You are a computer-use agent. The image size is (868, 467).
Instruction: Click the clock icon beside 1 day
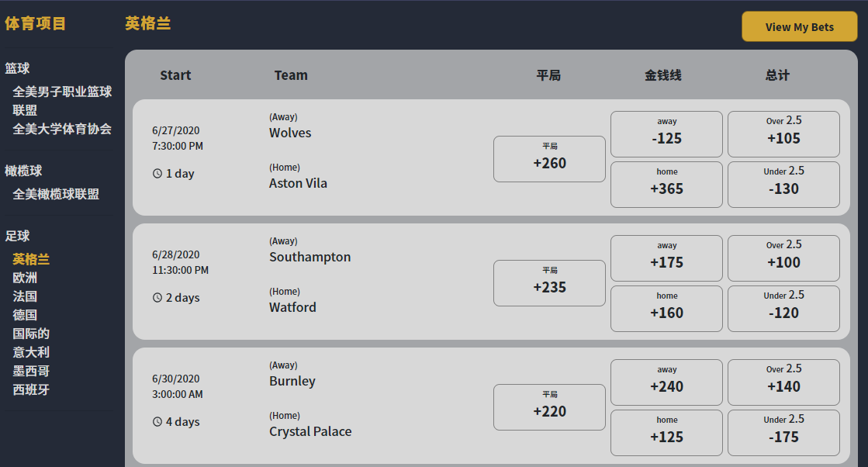(x=157, y=174)
